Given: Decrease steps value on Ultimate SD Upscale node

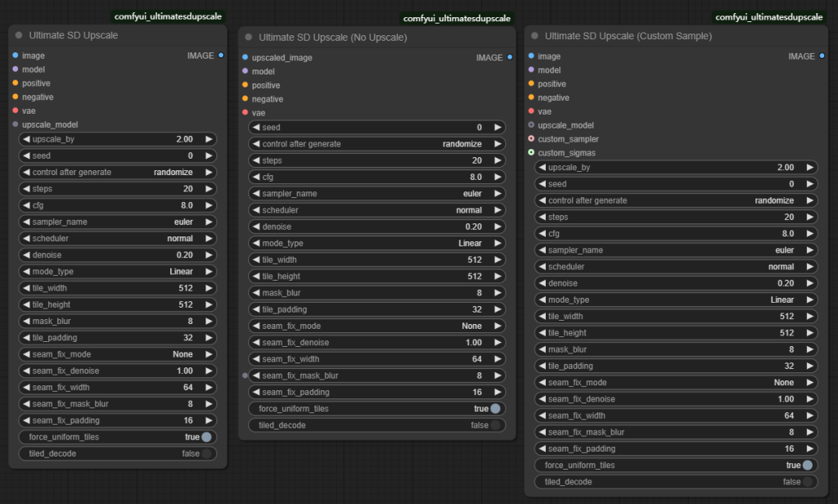Looking at the screenshot, I should tap(26, 189).
